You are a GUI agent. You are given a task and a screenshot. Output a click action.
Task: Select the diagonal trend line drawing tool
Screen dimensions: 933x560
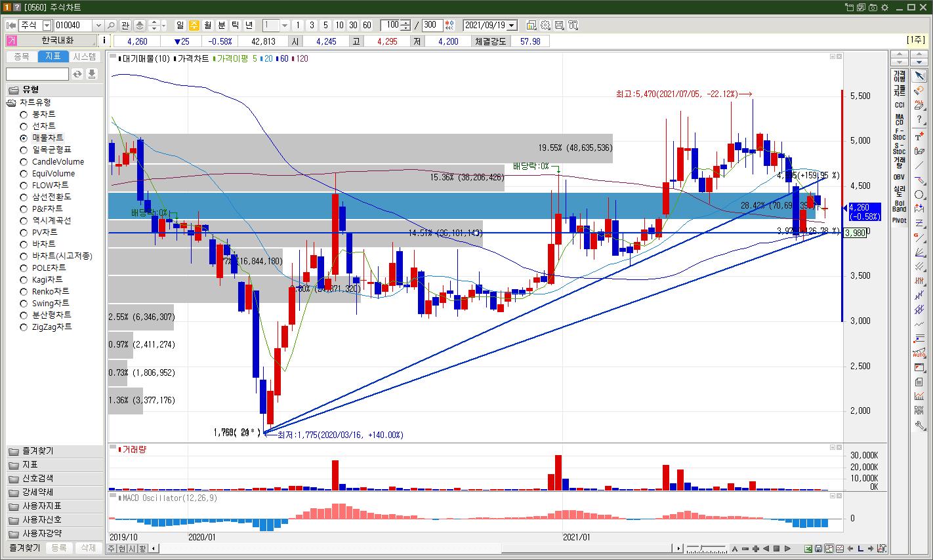[919, 166]
